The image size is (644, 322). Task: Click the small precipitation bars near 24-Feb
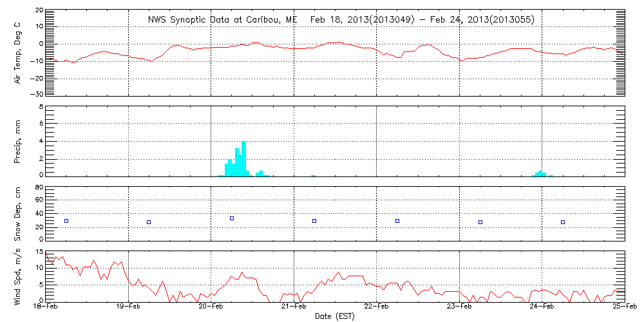click(540, 173)
